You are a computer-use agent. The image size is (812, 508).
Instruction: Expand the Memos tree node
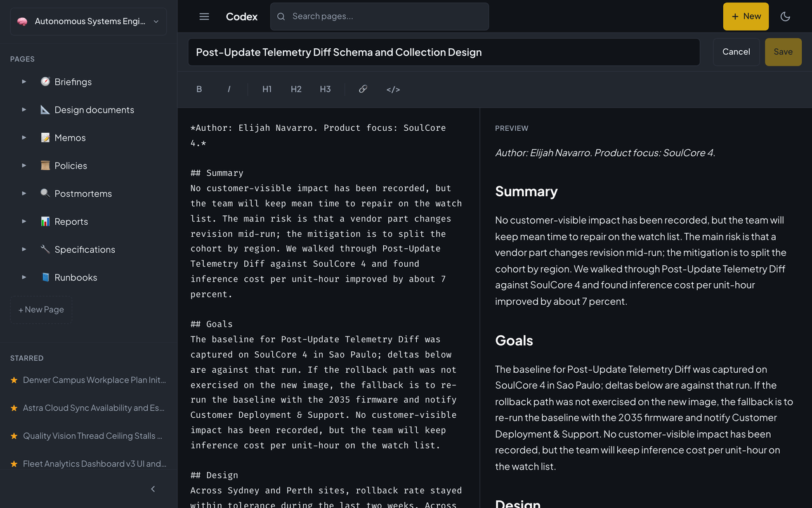pos(24,138)
